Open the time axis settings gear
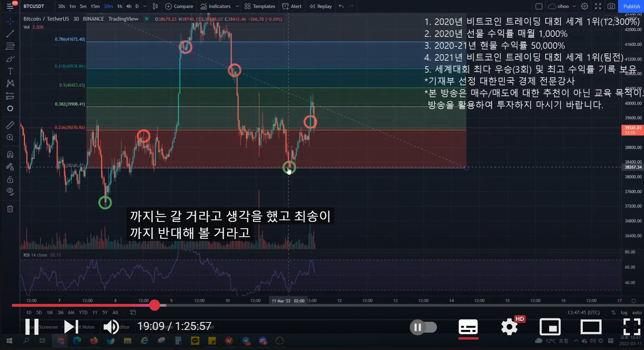Image resolution: width=644 pixels, height=350 pixels. (633, 300)
